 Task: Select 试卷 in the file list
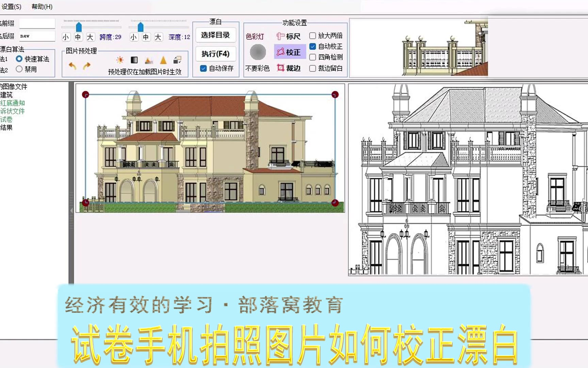pyautogui.click(x=6, y=119)
